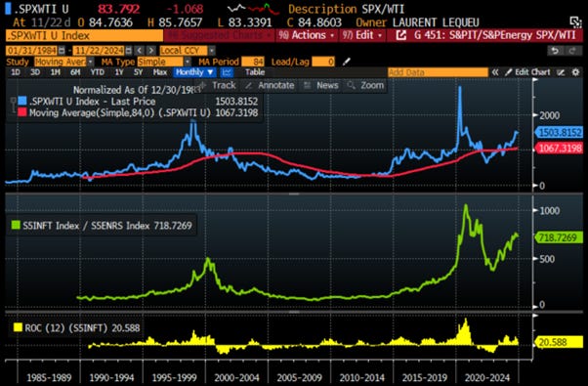The height and width of the screenshot is (386, 588).
Task: Click the MA Period 84 field
Action: (x=253, y=62)
